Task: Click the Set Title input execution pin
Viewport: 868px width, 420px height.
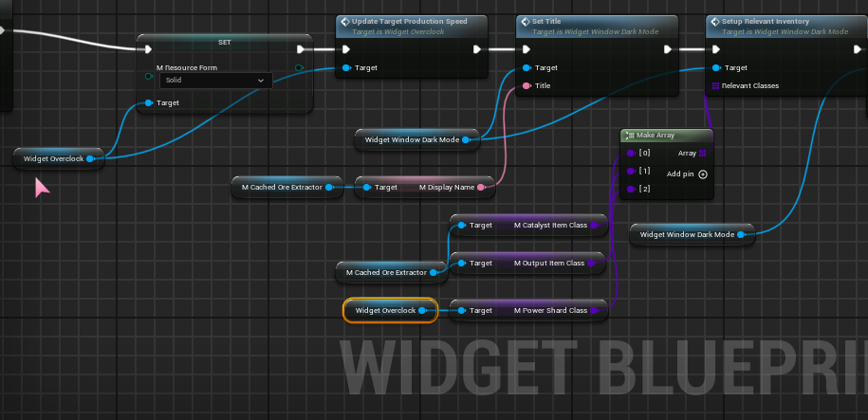Action: coord(526,49)
